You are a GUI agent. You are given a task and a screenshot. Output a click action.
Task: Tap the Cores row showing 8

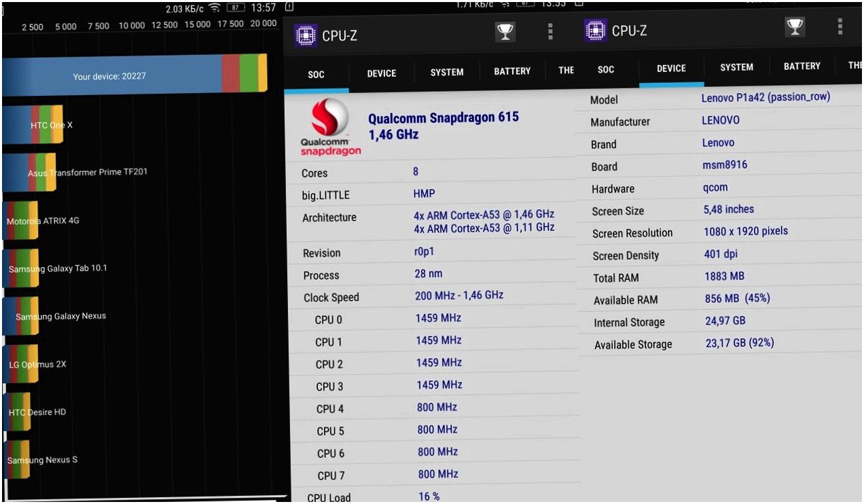pyautogui.click(x=433, y=173)
